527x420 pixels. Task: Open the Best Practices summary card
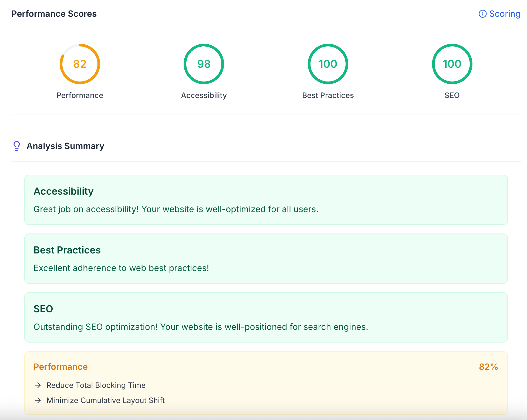[x=266, y=259]
